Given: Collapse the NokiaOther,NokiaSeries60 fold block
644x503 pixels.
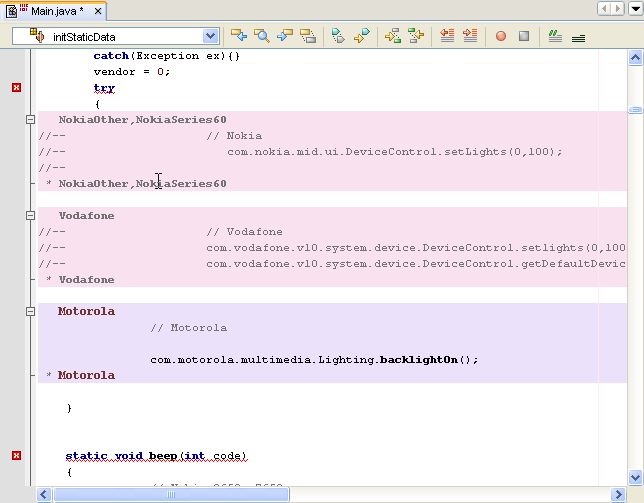Looking at the screenshot, I should (x=30, y=119).
